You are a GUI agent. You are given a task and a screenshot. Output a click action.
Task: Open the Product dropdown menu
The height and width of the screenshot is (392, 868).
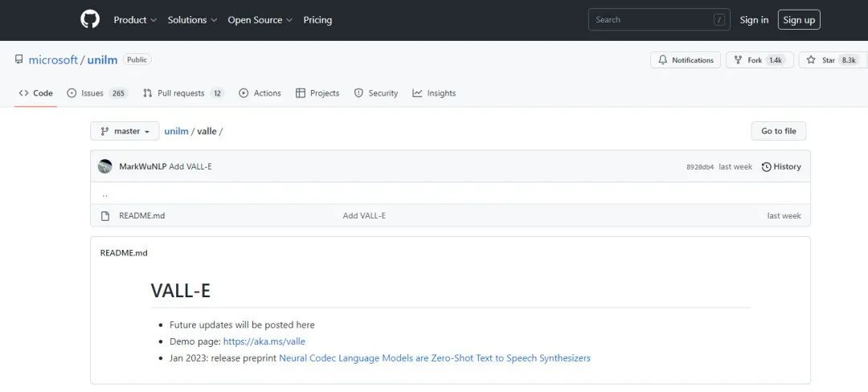click(135, 20)
